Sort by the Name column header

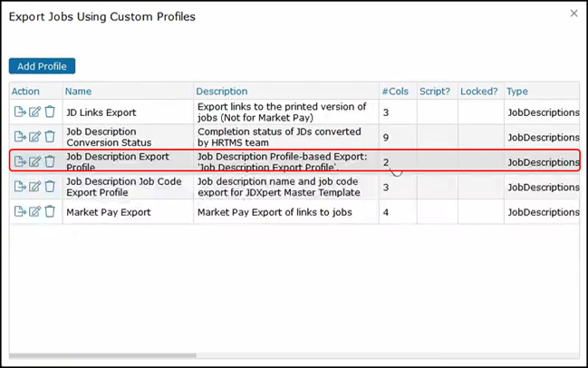(x=79, y=92)
